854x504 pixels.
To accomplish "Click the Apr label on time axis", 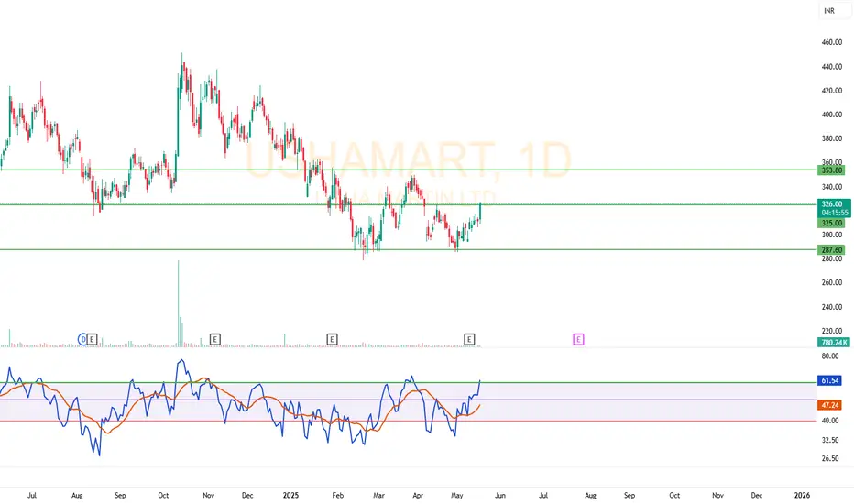I will click(418, 495).
